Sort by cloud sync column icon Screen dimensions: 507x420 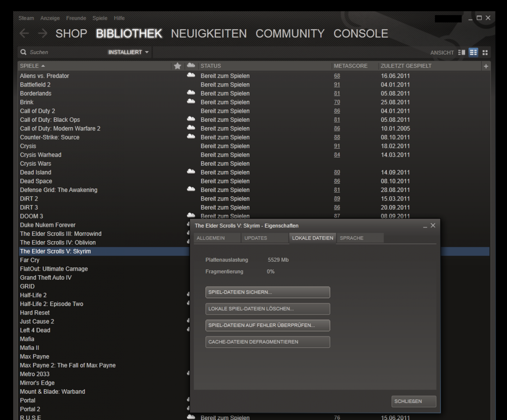pyautogui.click(x=191, y=66)
